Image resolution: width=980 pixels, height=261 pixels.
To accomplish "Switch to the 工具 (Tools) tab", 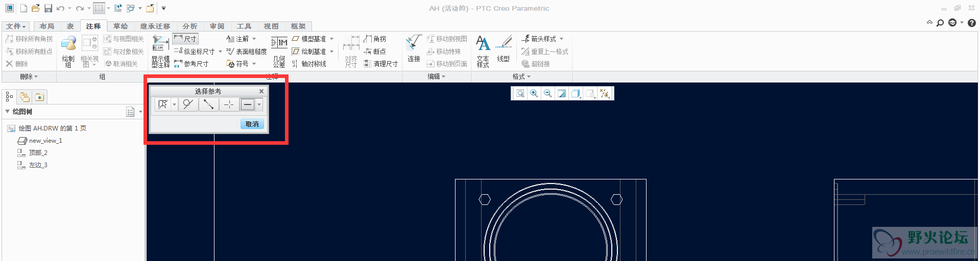I will (x=244, y=26).
